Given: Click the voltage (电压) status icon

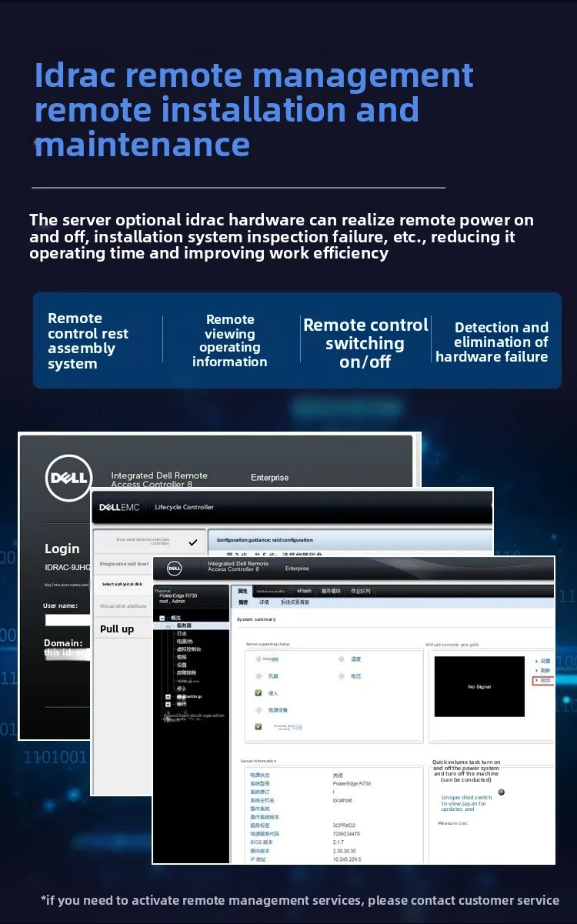Looking at the screenshot, I should click(342, 676).
